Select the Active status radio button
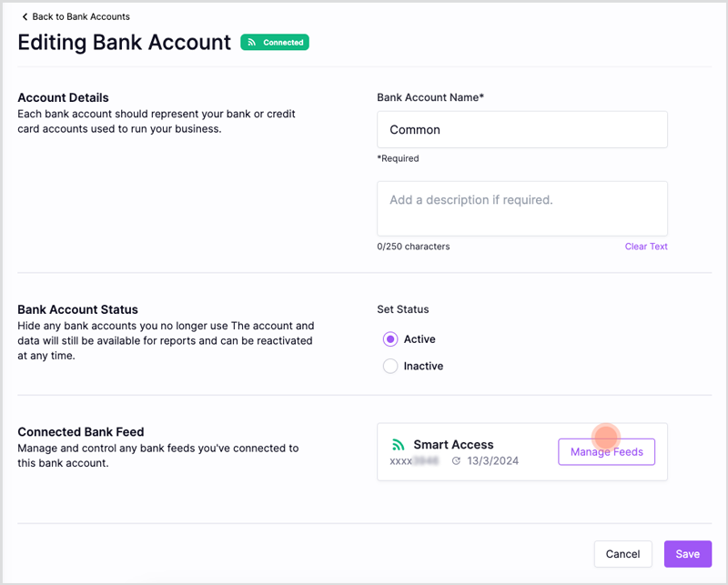The width and height of the screenshot is (728, 585). point(390,339)
